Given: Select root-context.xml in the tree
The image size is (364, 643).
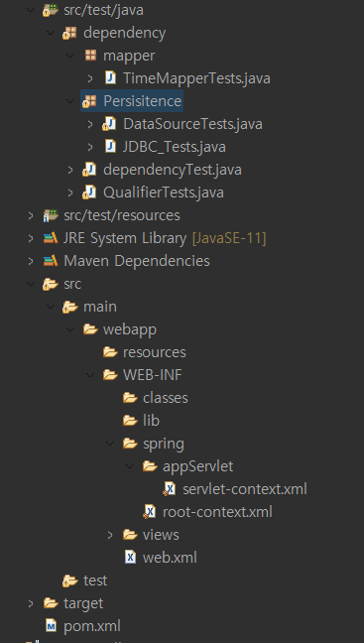Looking at the screenshot, I should pos(217,512).
